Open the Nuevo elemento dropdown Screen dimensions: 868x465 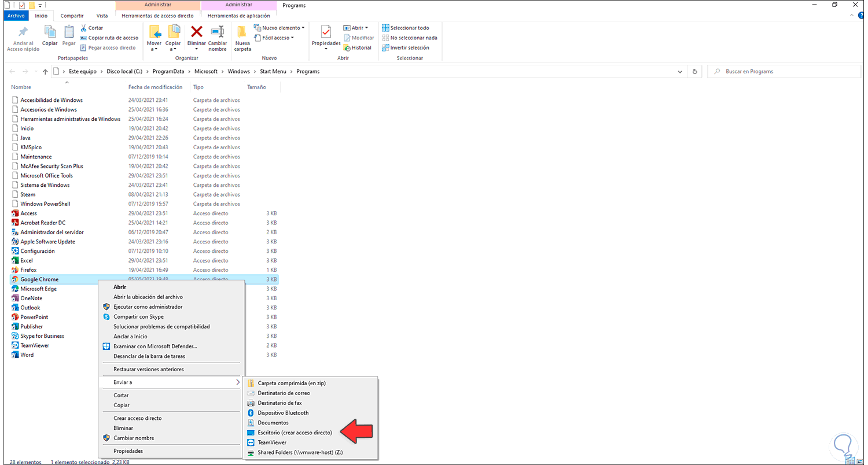pos(279,28)
